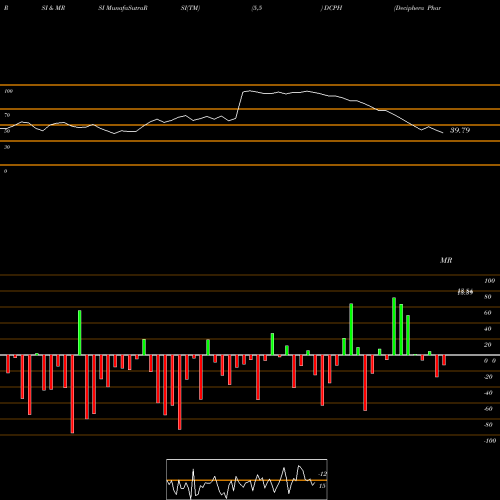Click the MR axis label -20
Screen dimensions: 500x500
pyautogui.click(x=488, y=377)
